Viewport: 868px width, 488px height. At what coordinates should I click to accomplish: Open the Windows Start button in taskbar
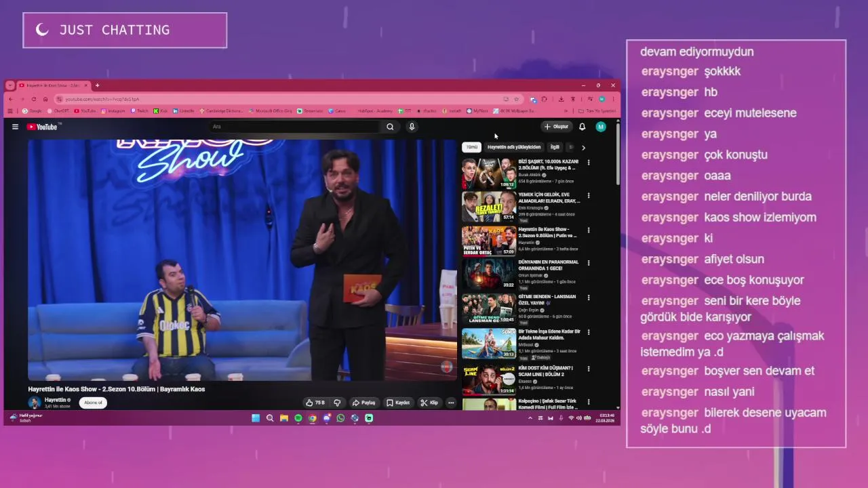click(x=256, y=418)
